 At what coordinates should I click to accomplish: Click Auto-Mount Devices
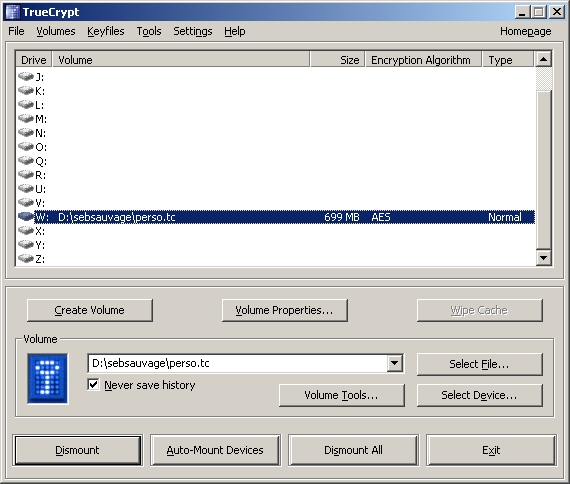coord(215,450)
